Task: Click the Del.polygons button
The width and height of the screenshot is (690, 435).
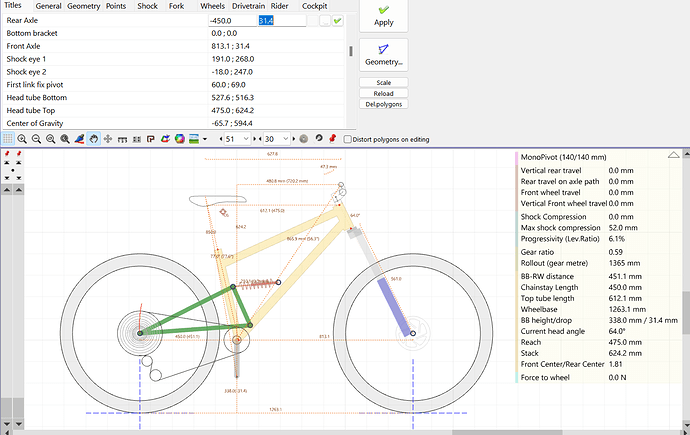Action: [384, 104]
